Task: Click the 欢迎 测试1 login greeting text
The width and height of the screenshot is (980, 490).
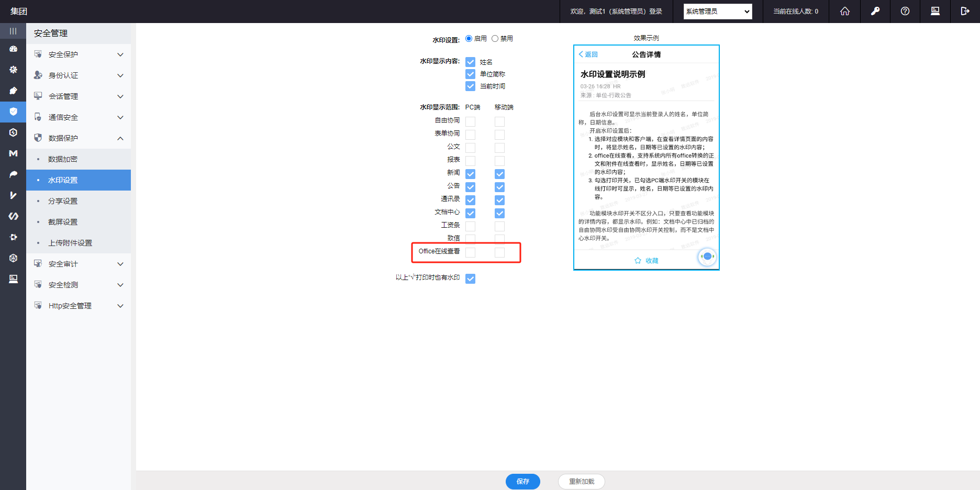Action: (x=616, y=12)
